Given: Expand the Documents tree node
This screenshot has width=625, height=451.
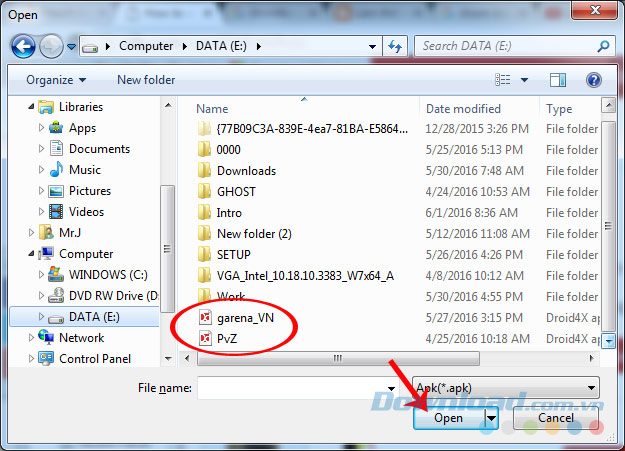Looking at the screenshot, I should [x=41, y=149].
